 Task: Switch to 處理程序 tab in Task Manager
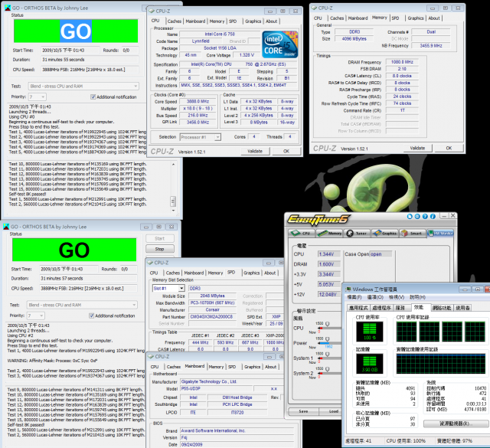coord(381,308)
